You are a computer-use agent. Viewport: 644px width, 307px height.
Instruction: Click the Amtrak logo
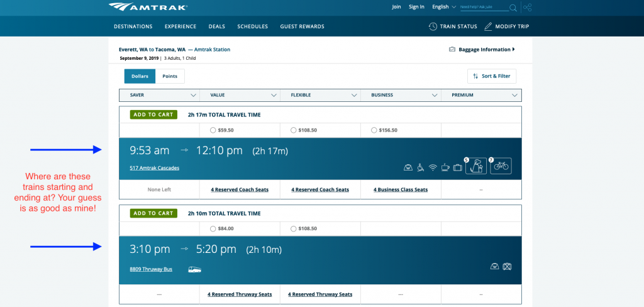click(148, 7)
